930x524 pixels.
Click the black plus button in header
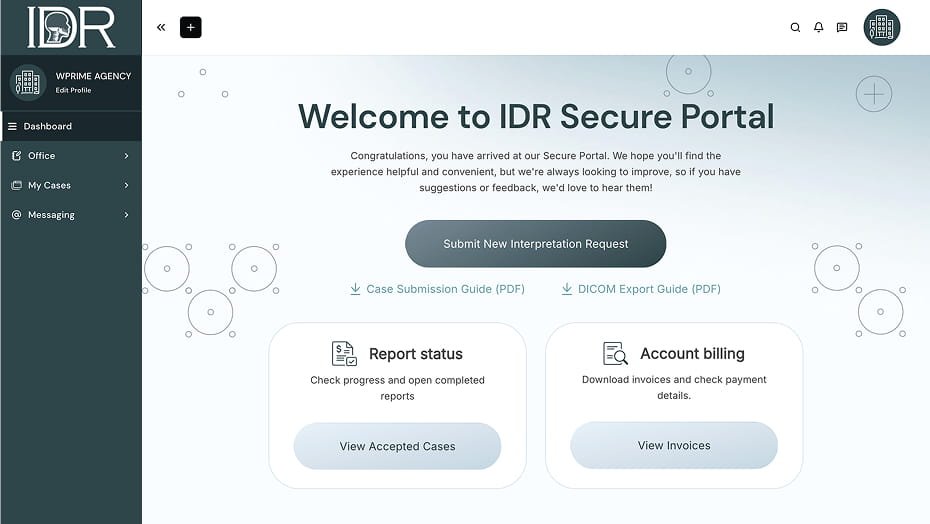coord(190,27)
